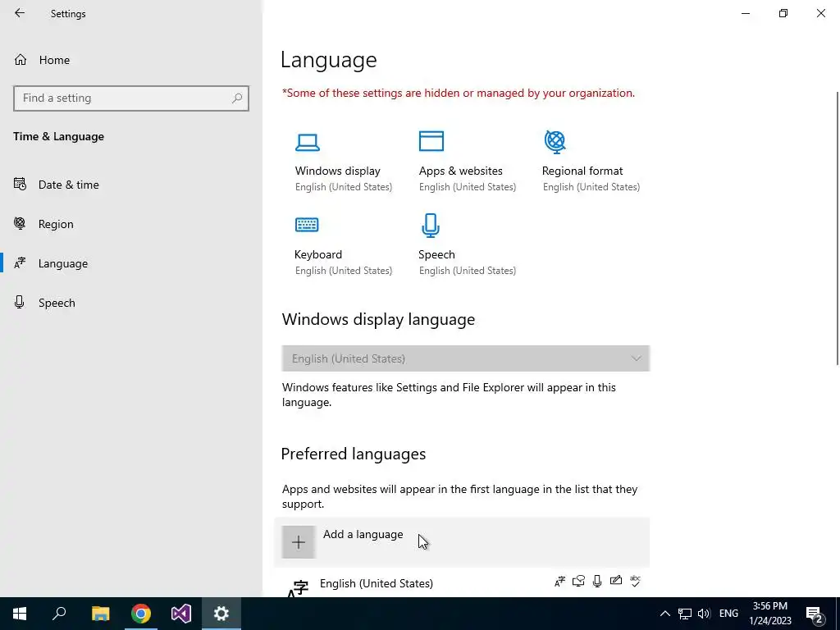Click the plus icon to add language
The height and width of the screenshot is (630, 840).
pos(299,542)
